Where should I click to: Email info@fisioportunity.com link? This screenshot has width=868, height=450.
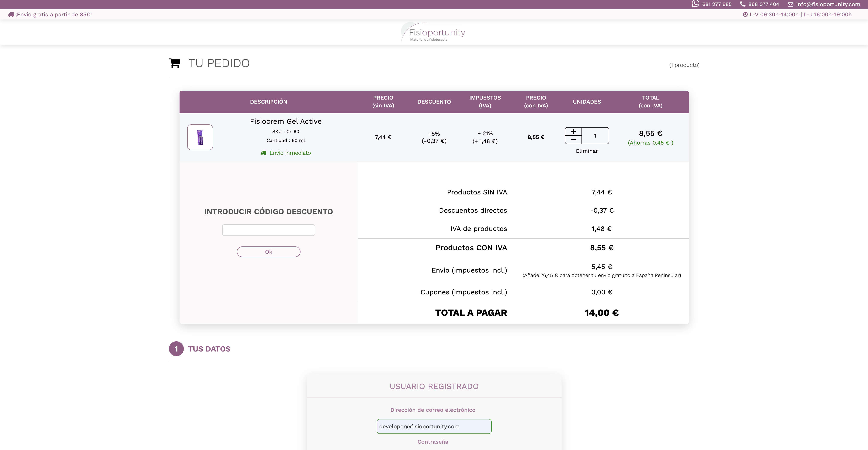pyautogui.click(x=828, y=4)
